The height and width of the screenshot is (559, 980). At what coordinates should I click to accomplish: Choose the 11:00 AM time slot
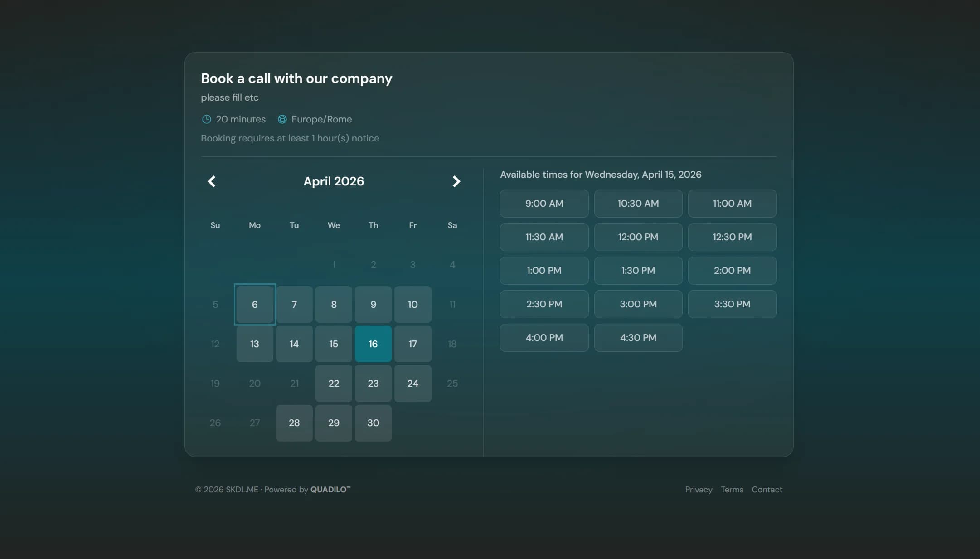tap(732, 204)
